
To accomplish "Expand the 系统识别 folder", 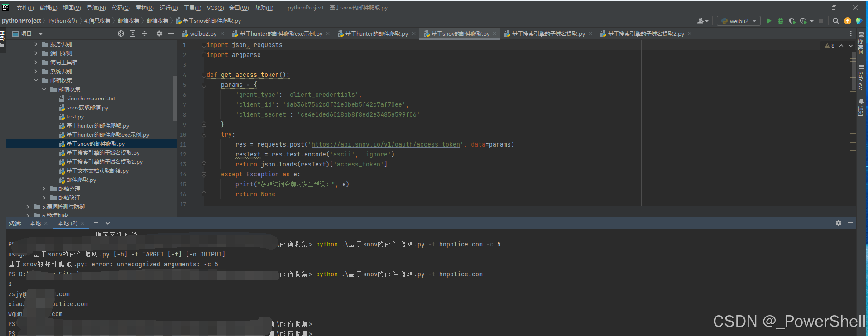I will (x=36, y=71).
